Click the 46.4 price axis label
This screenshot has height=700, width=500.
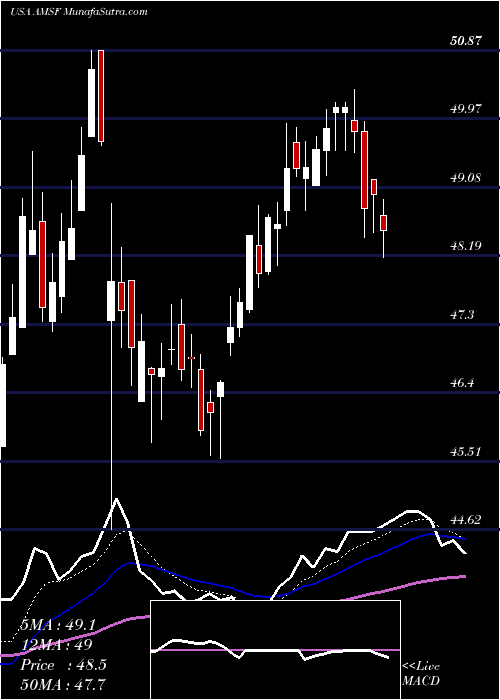pos(462,383)
